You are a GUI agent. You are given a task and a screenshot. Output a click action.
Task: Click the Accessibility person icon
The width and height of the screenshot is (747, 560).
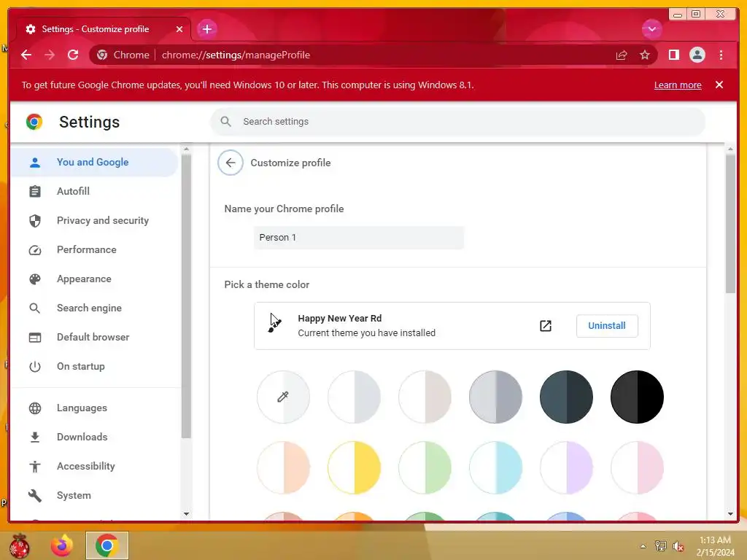35,466
